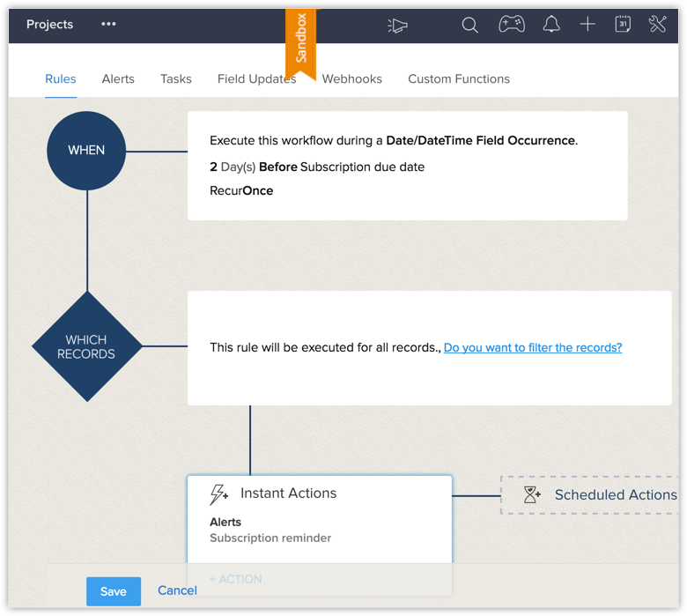Switch to the Alerts tab
This screenshot has height=616, width=687.
(x=118, y=79)
